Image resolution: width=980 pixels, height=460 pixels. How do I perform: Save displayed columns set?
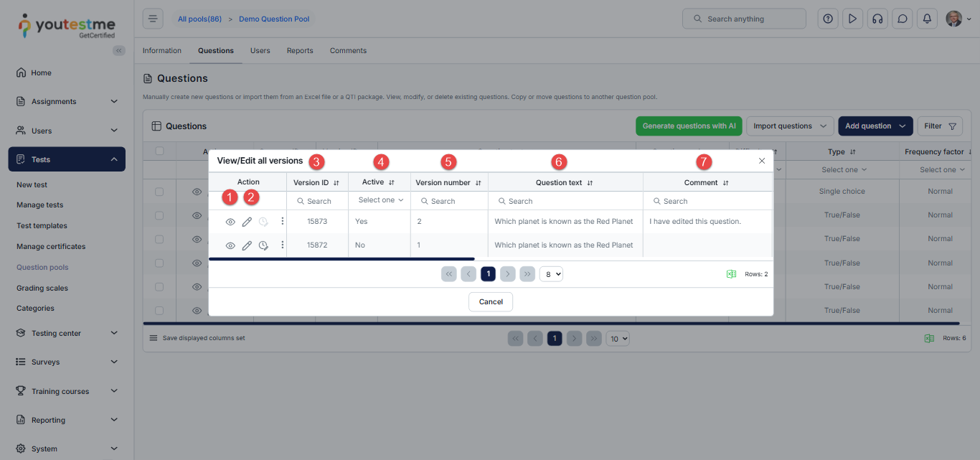197,338
